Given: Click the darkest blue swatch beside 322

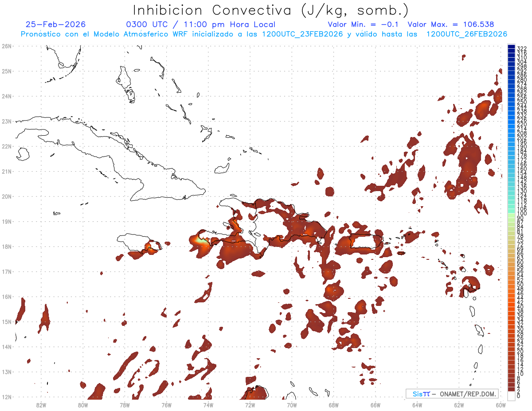Looking at the screenshot, I should [511, 47].
